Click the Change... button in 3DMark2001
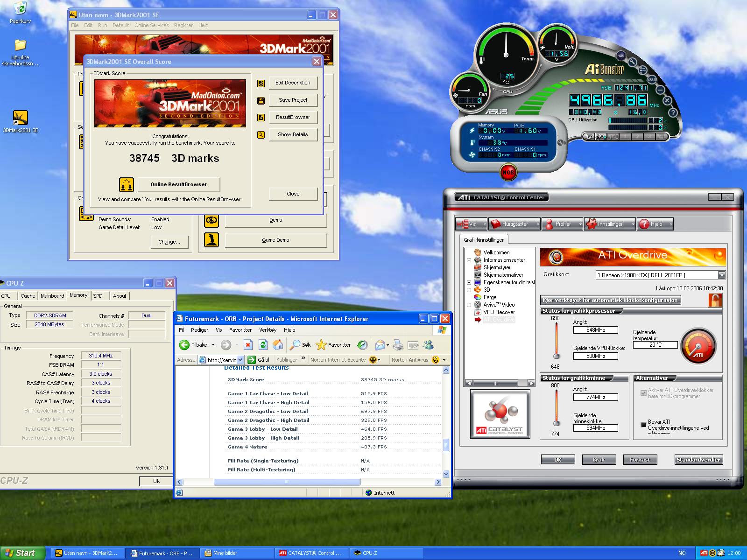The width and height of the screenshot is (747, 560). [169, 242]
